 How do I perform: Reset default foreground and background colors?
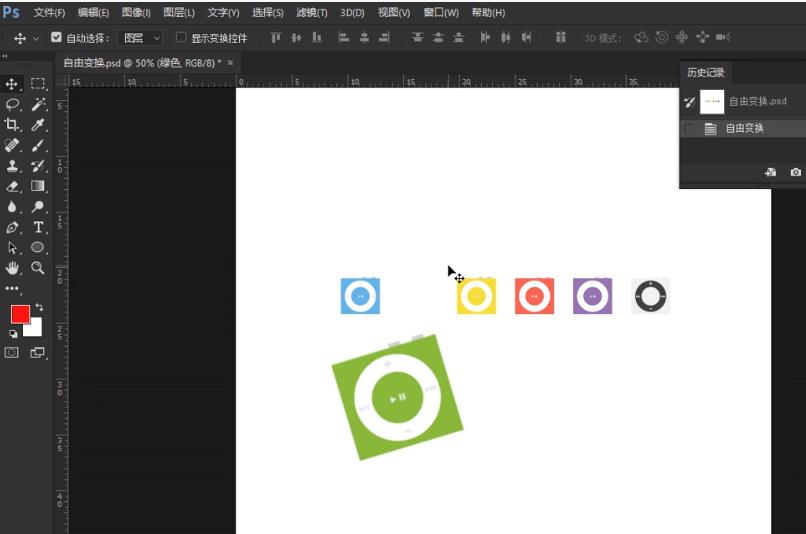[13, 334]
